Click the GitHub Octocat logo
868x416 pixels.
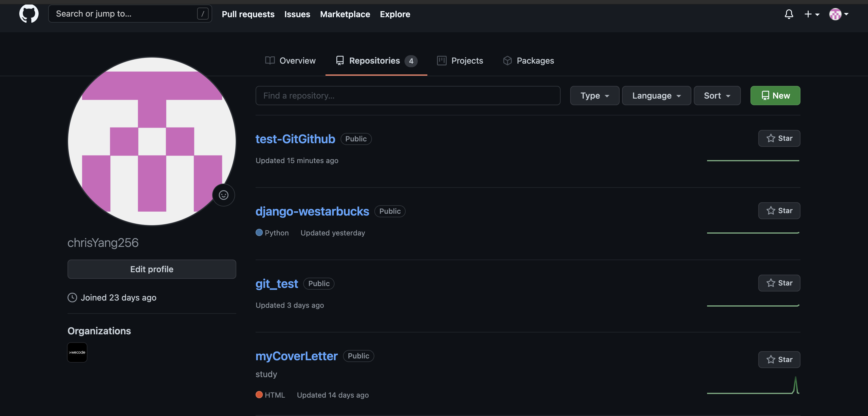coord(29,14)
